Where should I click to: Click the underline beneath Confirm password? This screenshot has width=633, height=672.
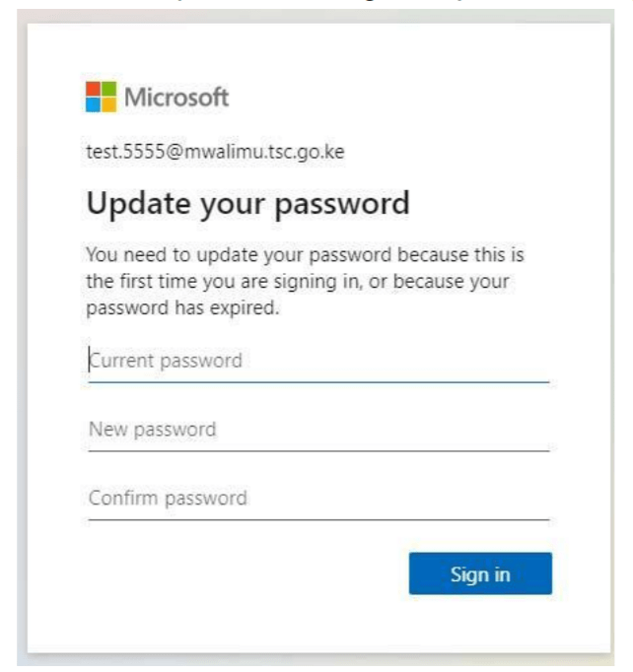pos(317,518)
